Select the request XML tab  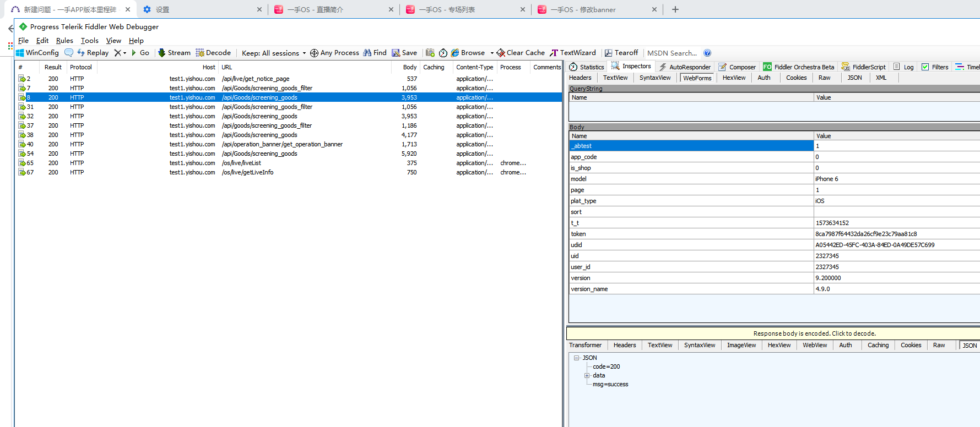tap(881, 78)
